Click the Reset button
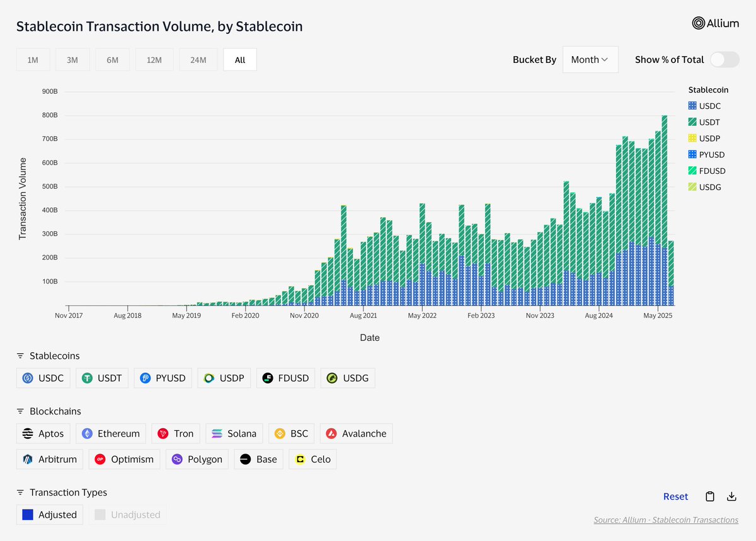Viewport: 756px width, 541px height. click(x=675, y=496)
